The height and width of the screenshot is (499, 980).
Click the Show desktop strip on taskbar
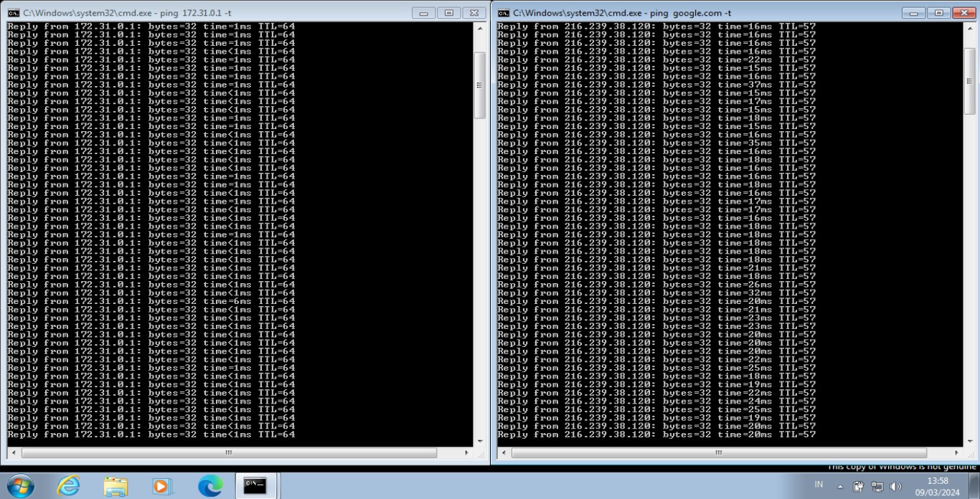point(976,486)
